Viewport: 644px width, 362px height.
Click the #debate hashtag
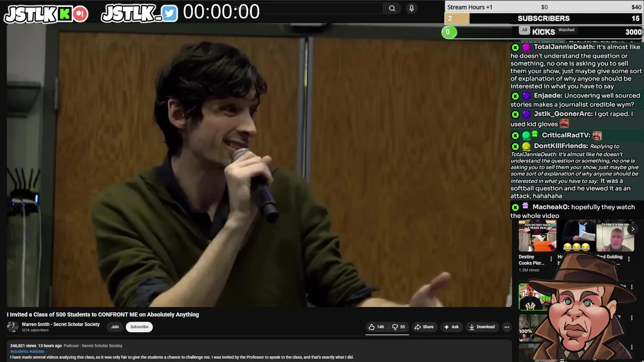pos(36,351)
